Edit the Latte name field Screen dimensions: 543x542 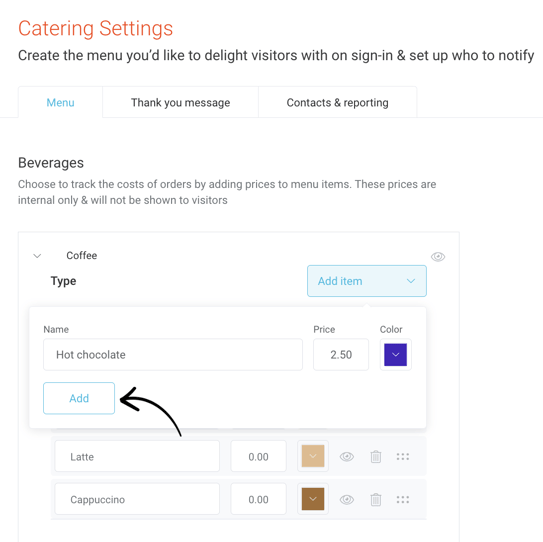pos(137,456)
